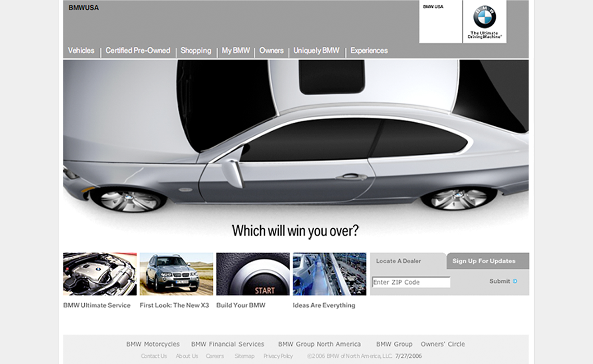Click the BMW roundel logo
Screen dimensions: 593x364
(x=484, y=17)
